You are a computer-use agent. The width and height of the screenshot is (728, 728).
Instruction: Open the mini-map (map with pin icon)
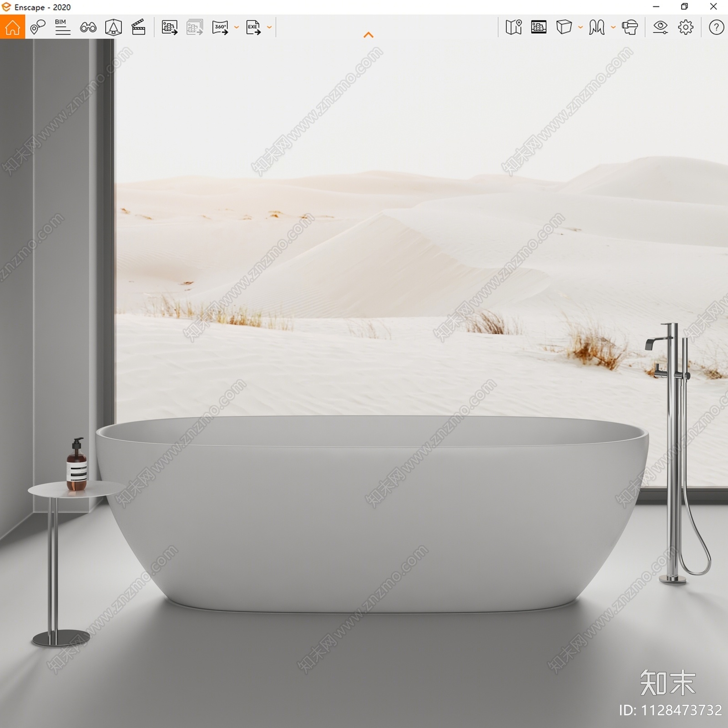point(514,27)
